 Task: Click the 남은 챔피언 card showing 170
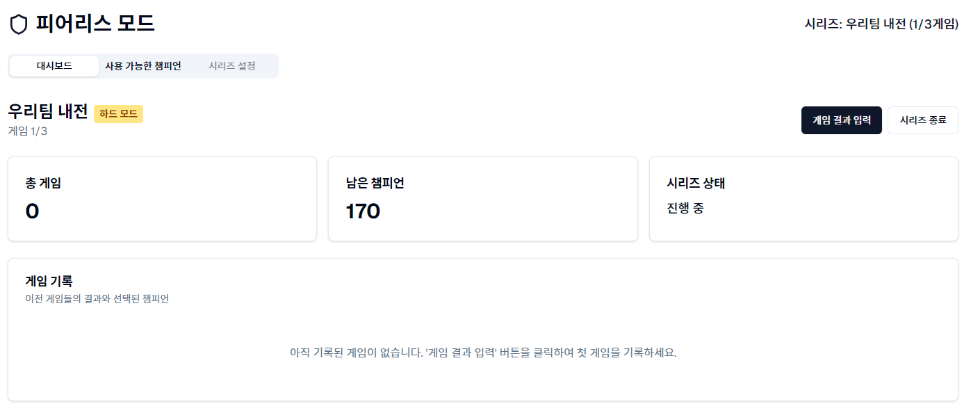coord(482,198)
